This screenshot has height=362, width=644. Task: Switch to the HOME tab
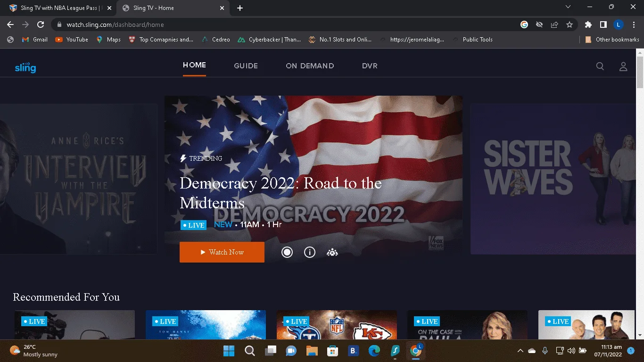(194, 65)
